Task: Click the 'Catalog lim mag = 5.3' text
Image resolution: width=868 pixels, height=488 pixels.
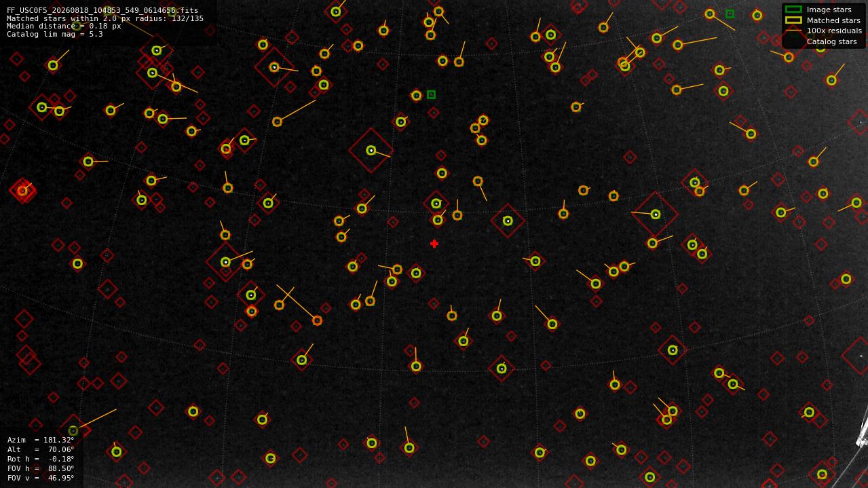Action: click(x=55, y=34)
